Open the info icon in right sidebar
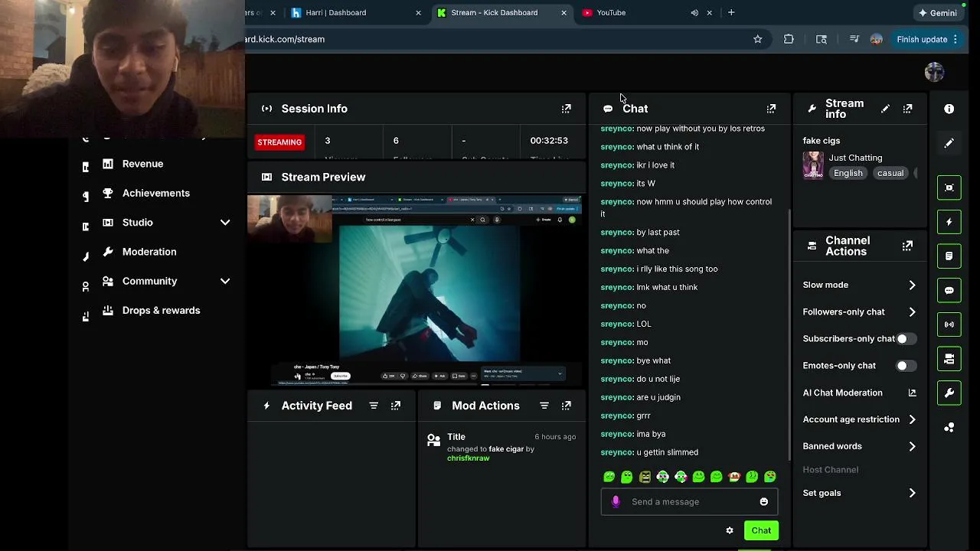980x551 pixels. pos(949,109)
